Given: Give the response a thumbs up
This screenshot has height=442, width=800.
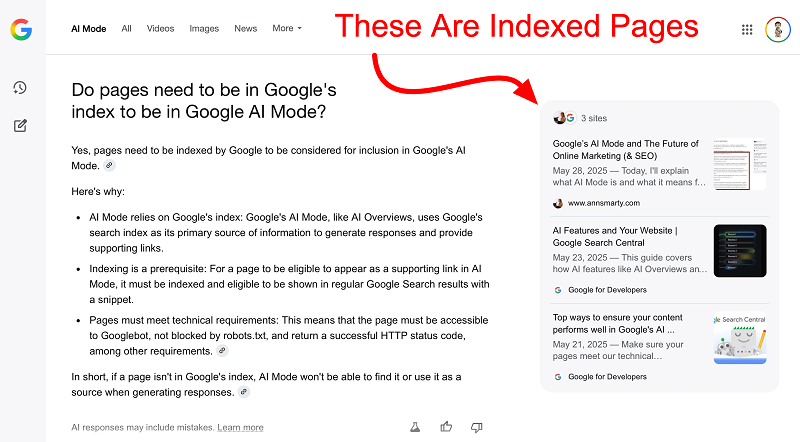Looking at the screenshot, I should click(x=446, y=427).
